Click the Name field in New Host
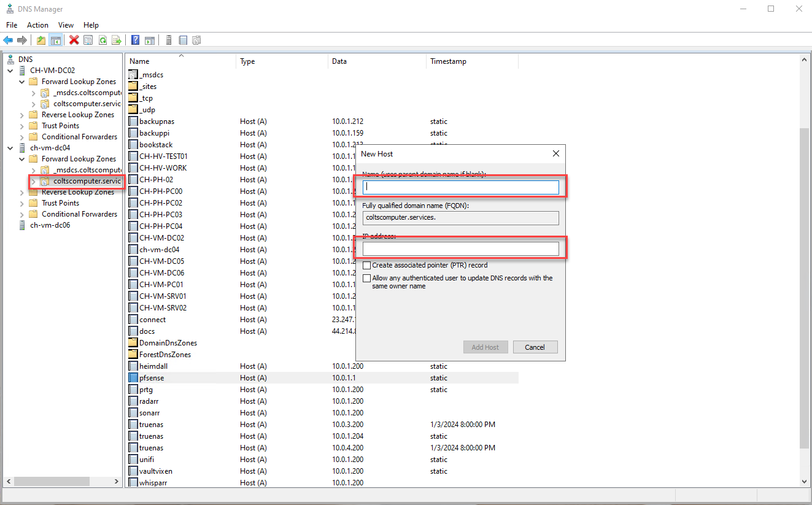This screenshot has height=505, width=812. 461,187
